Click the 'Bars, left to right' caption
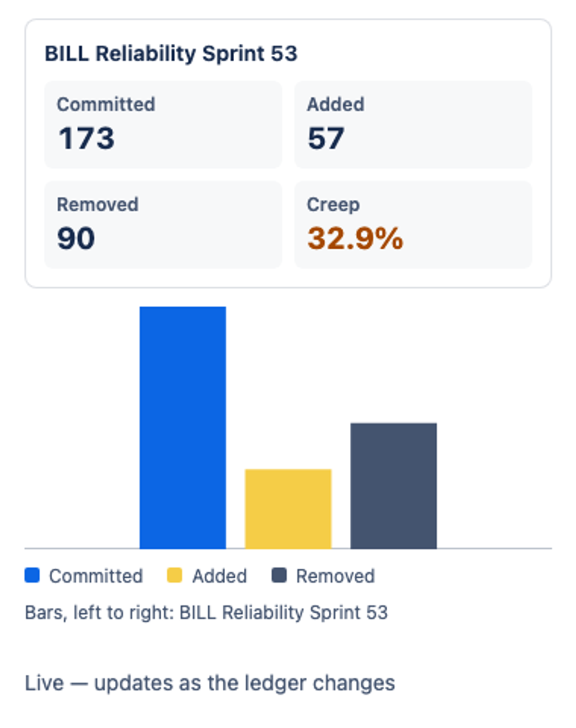This screenshot has height=728, width=576. 206,613
